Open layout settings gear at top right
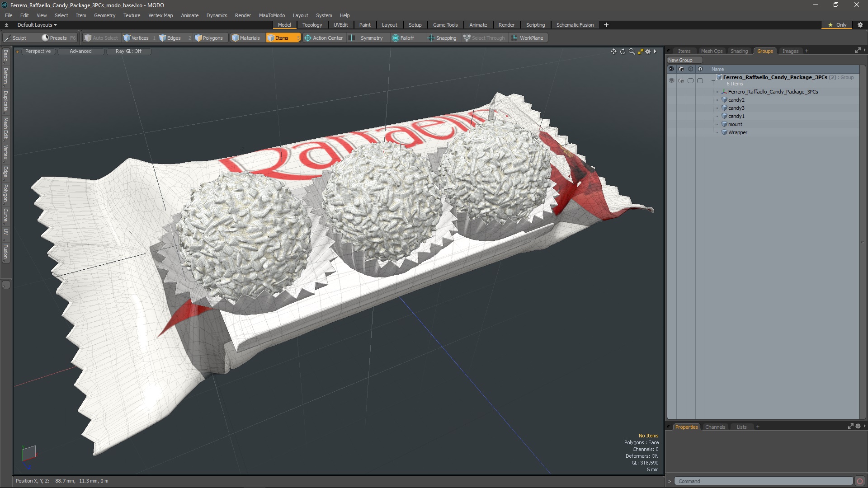The width and height of the screenshot is (868, 488). click(860, 25)
